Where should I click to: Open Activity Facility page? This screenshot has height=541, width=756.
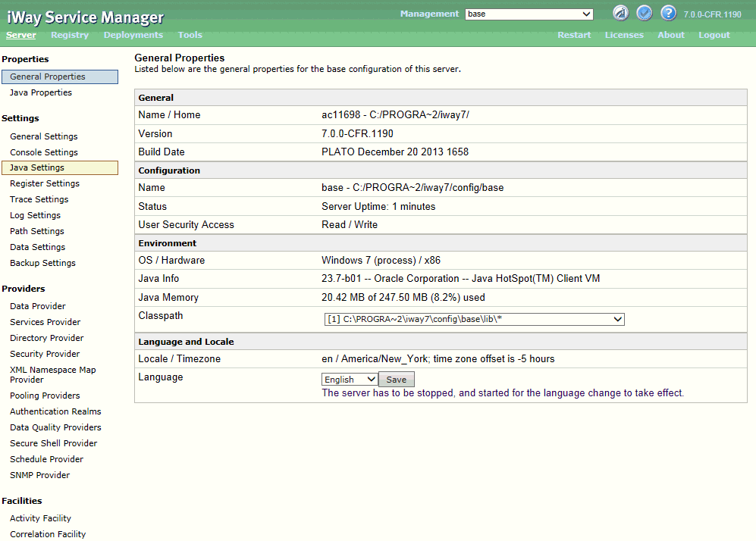40,518
